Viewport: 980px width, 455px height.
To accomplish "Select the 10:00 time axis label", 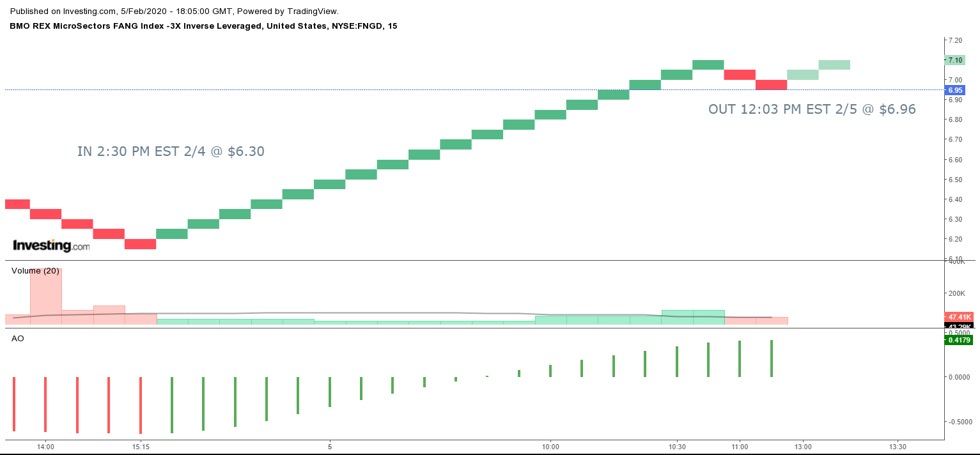I will click(x=550, y=446).
